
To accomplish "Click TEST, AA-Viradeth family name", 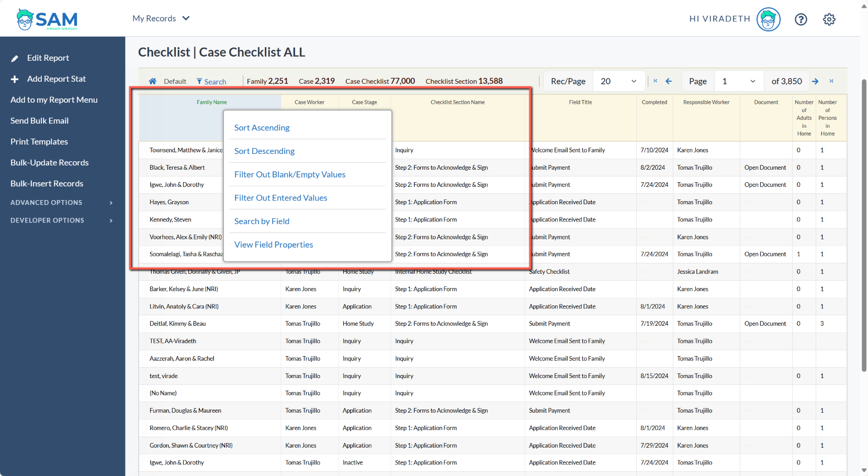I will coord(173,341).
